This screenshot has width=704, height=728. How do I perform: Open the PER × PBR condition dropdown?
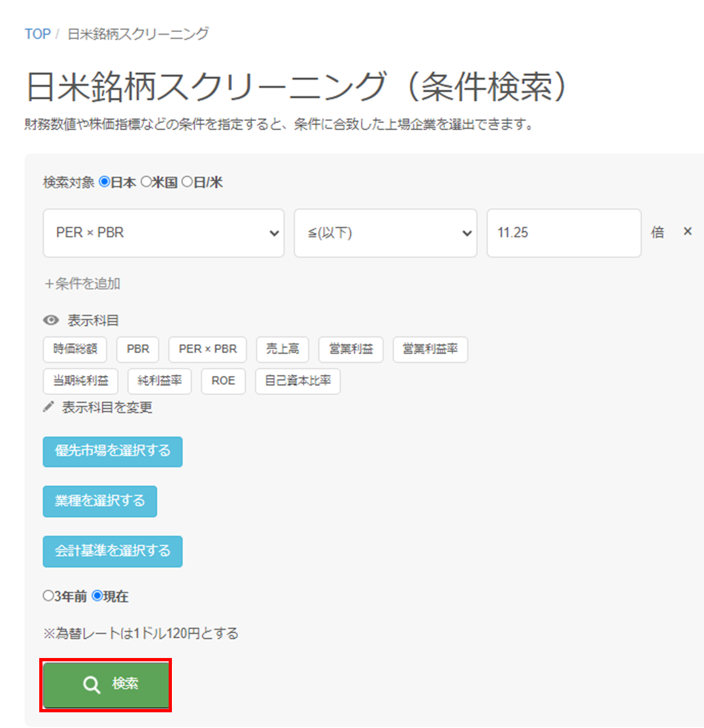click(x=164, y=233)
